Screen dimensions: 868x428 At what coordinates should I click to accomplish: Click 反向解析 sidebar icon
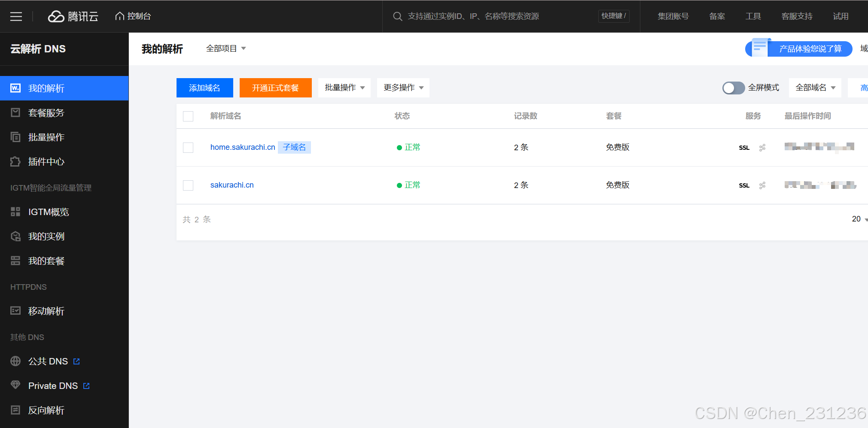point(15,410)
